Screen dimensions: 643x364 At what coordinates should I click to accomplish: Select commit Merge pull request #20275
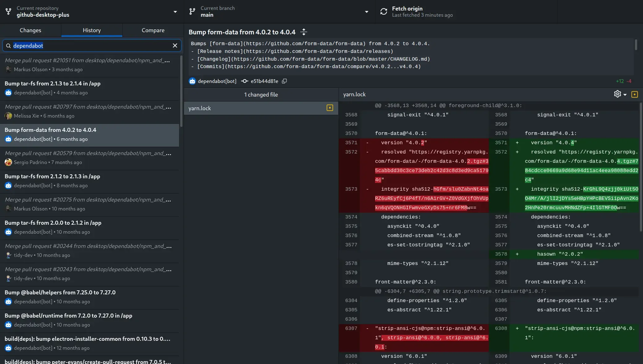click(90, 205)
